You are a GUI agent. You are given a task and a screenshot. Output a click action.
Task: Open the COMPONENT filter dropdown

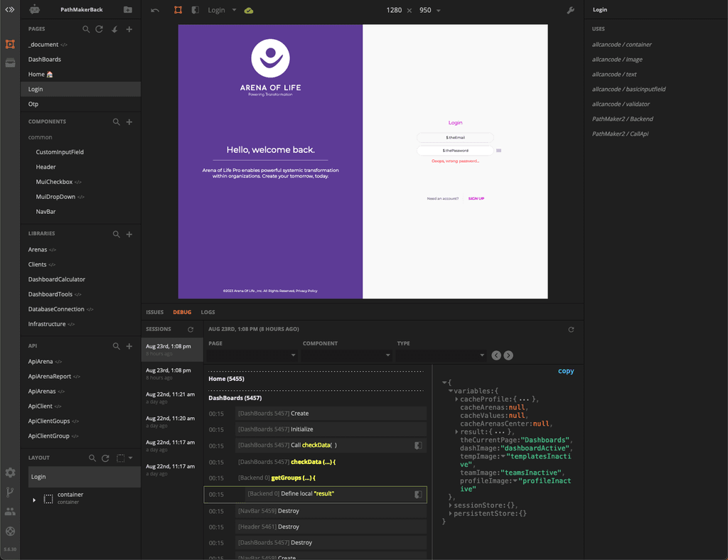[x=347, y=355]
